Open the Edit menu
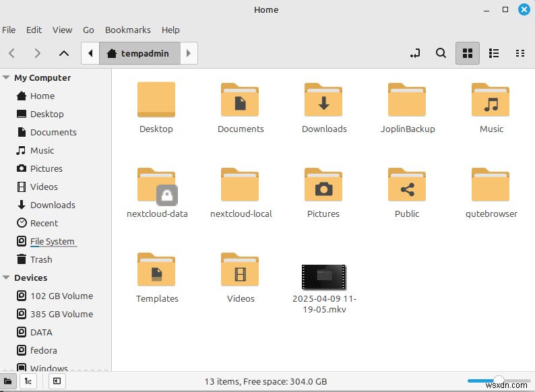The image size is (535, 392). pyautogui.click(x=34, y=30)
